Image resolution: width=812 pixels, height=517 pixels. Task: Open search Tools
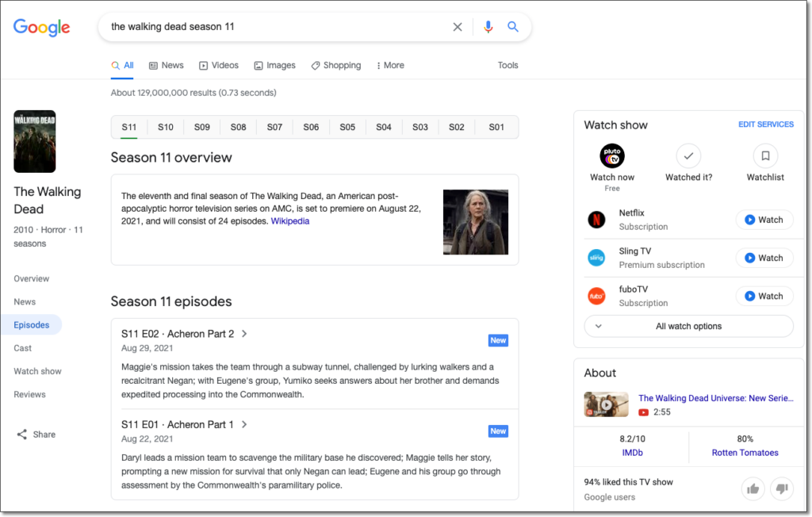pos(508,65)
